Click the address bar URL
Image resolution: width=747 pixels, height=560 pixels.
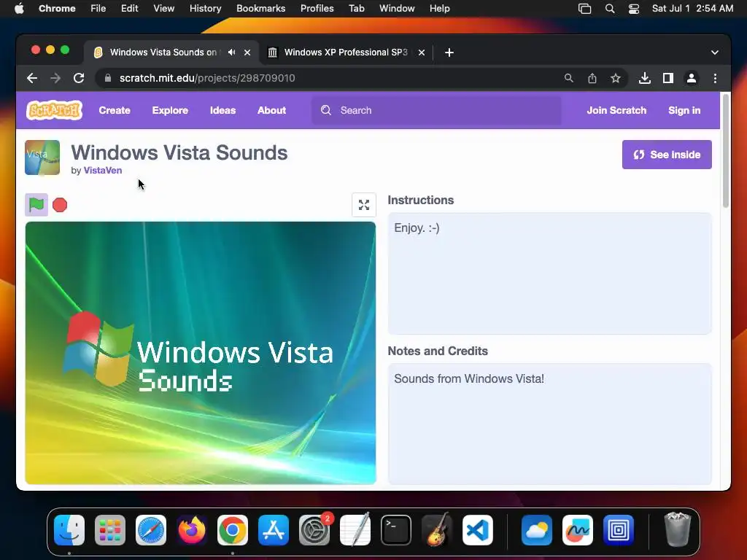pos(206,78)
